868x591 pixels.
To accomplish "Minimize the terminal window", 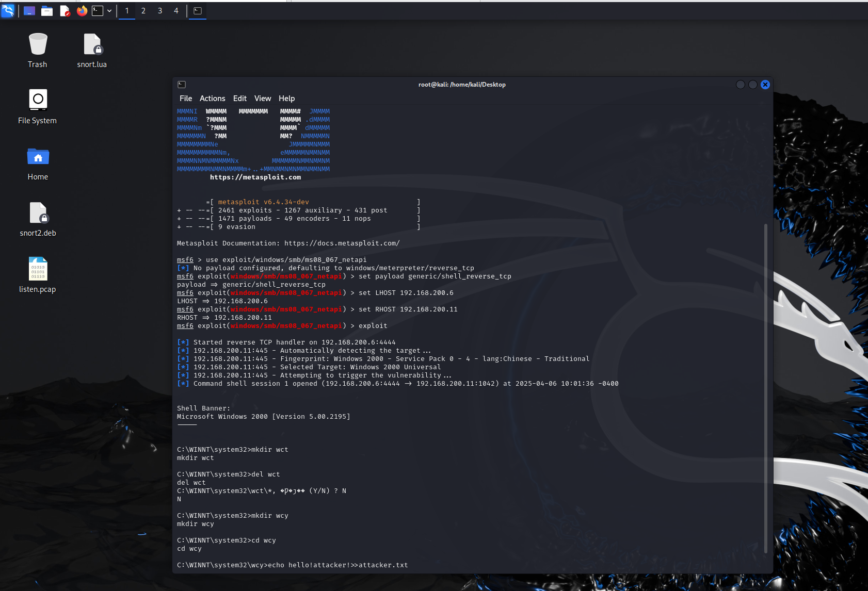I will pos(741,85).
